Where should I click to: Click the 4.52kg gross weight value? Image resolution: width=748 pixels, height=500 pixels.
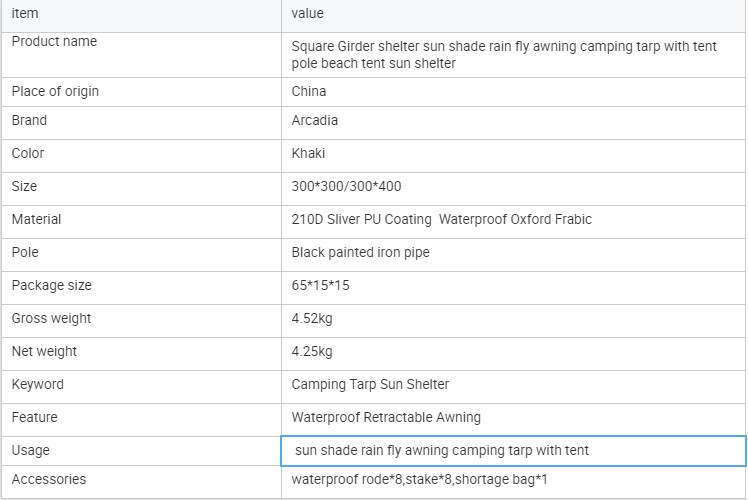pos(312,319)
